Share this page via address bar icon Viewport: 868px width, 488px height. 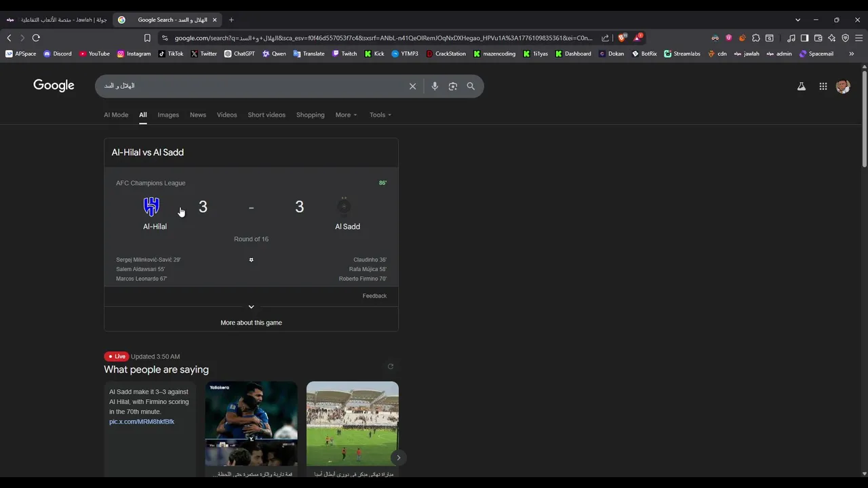click(x=606, y=38)
